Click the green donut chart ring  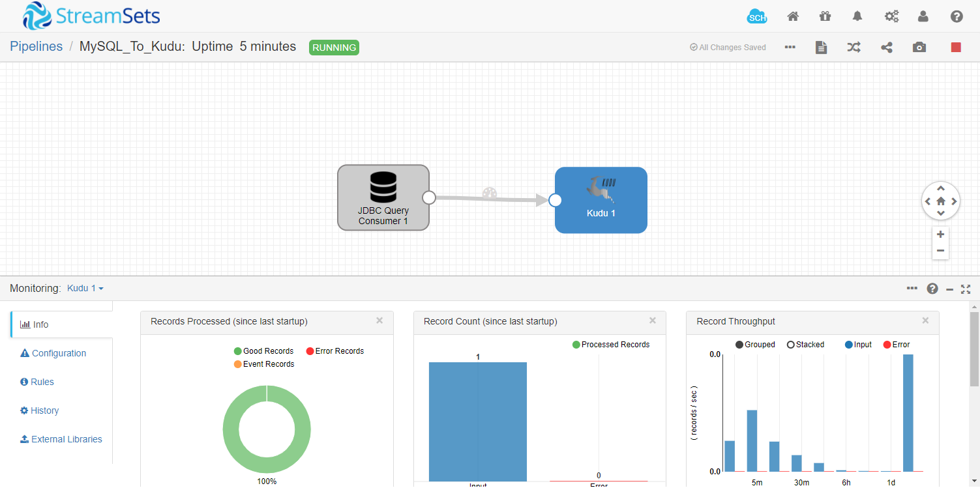231,430
